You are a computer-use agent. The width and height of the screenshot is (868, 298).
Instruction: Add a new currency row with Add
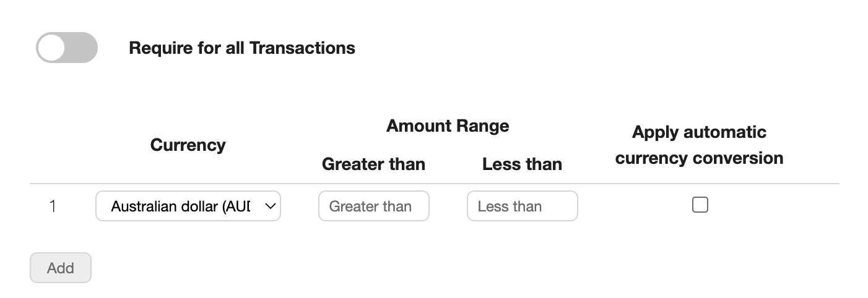click(x=61, y=268)
